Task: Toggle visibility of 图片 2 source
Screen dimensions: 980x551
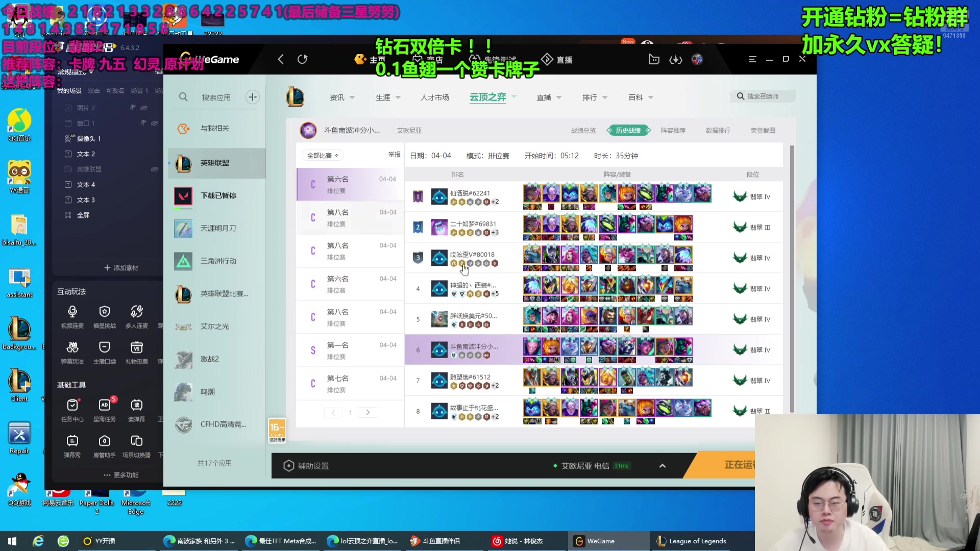Action: (144, 108)
